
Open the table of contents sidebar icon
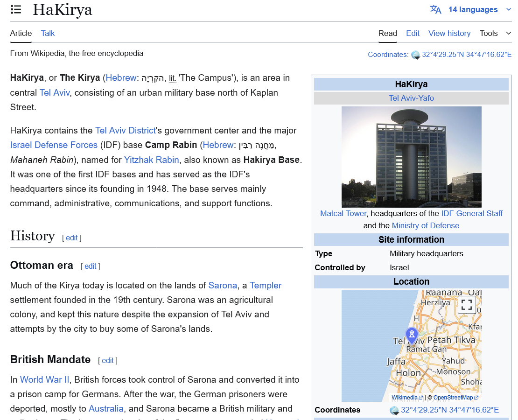tap(16, 10)
